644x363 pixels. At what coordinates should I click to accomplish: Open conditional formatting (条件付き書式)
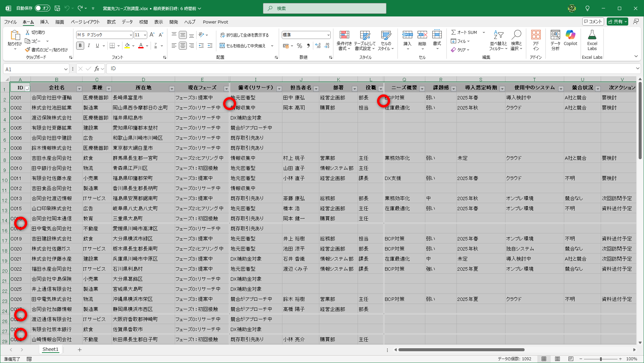(x=344, y=40)
